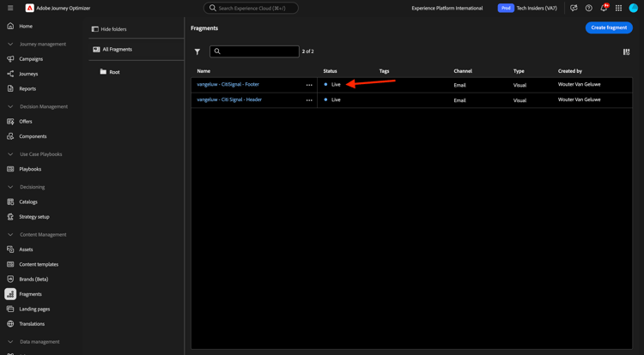Image resolution: width=644 pixels, height=355 pixels.
Task: Click the Playbooks icon
Action: 10,169
